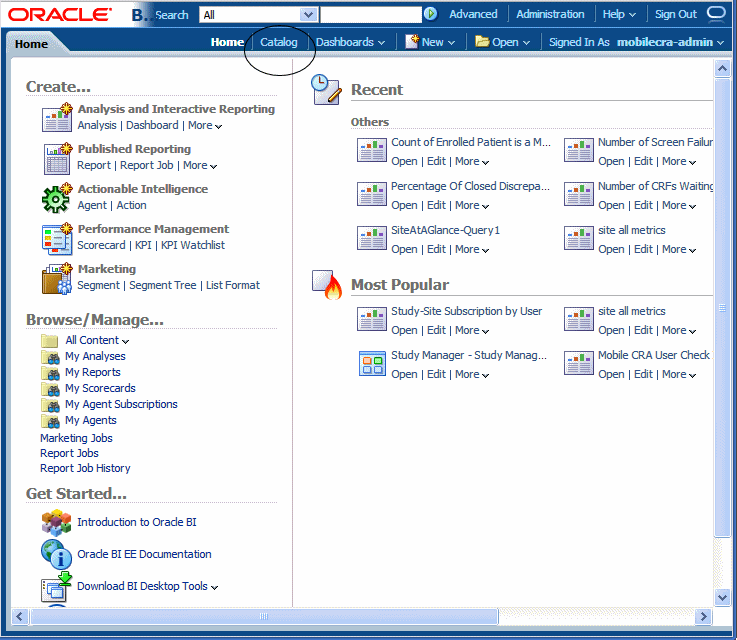Image resolution: width=737 pixels, height=640 pixels.
Task: Select the Home link in the header
Action: (x=227, y=42)
